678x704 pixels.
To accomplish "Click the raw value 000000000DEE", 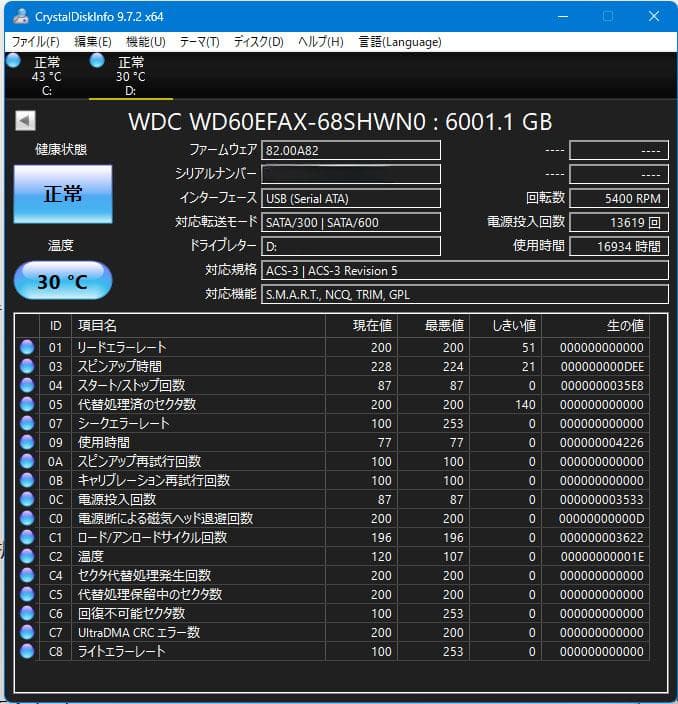I will point(602,366).
